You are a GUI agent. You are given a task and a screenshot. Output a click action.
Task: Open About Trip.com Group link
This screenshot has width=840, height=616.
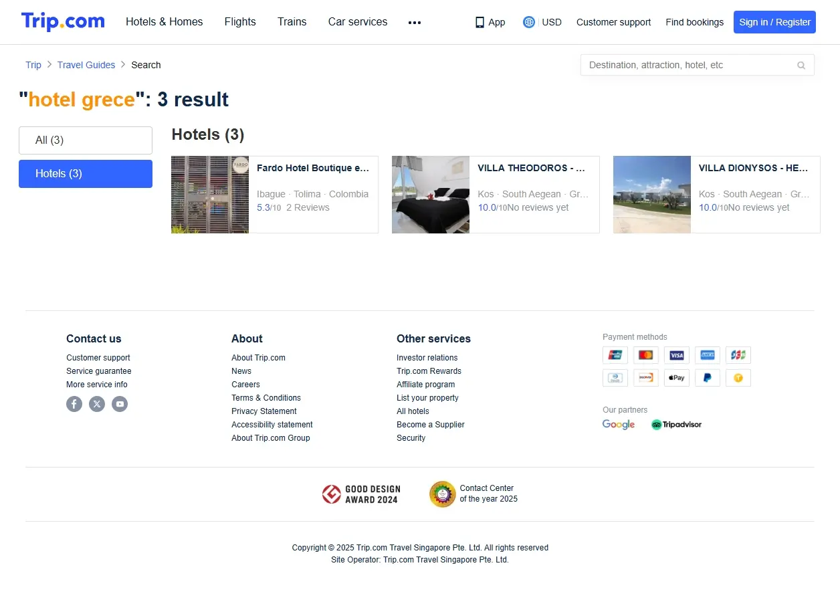click(x=271, y=438)
